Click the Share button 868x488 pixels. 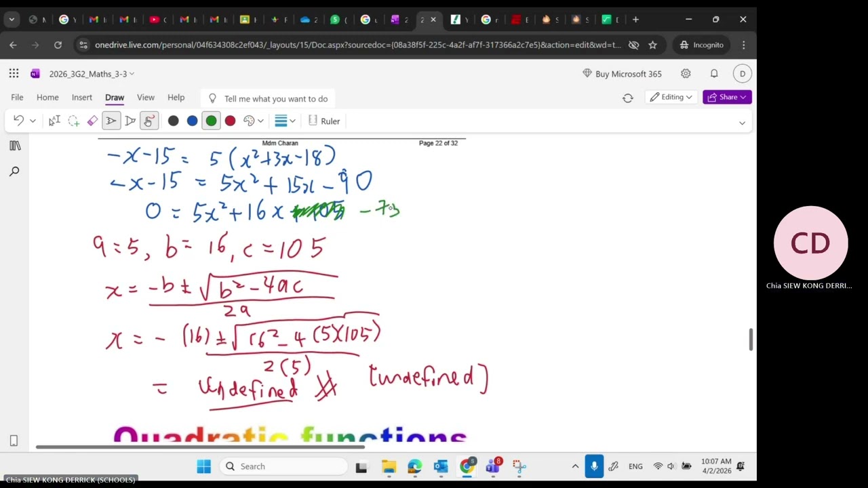pos(727,97)
